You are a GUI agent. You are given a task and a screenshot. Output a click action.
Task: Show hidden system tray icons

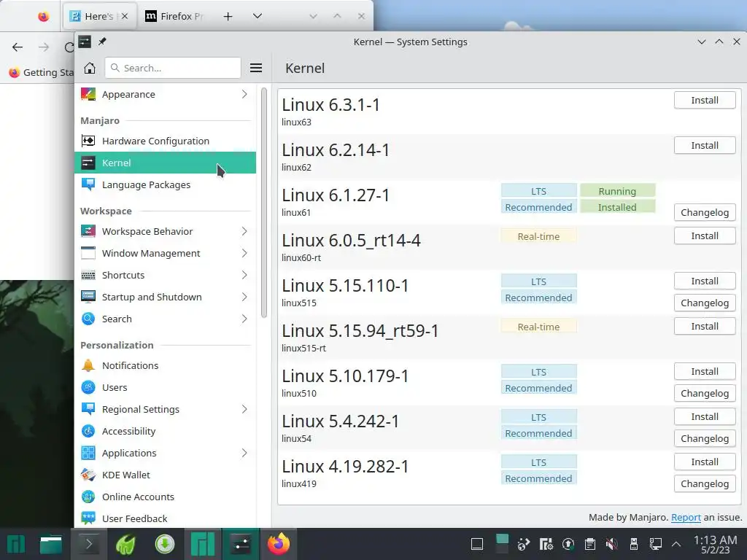[676, 544]
